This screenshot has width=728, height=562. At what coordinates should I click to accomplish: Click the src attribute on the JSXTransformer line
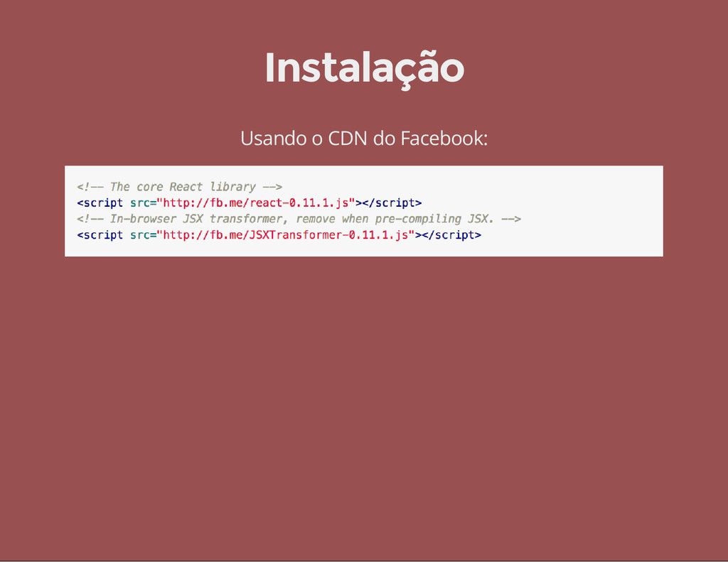[x=140, y=235]
